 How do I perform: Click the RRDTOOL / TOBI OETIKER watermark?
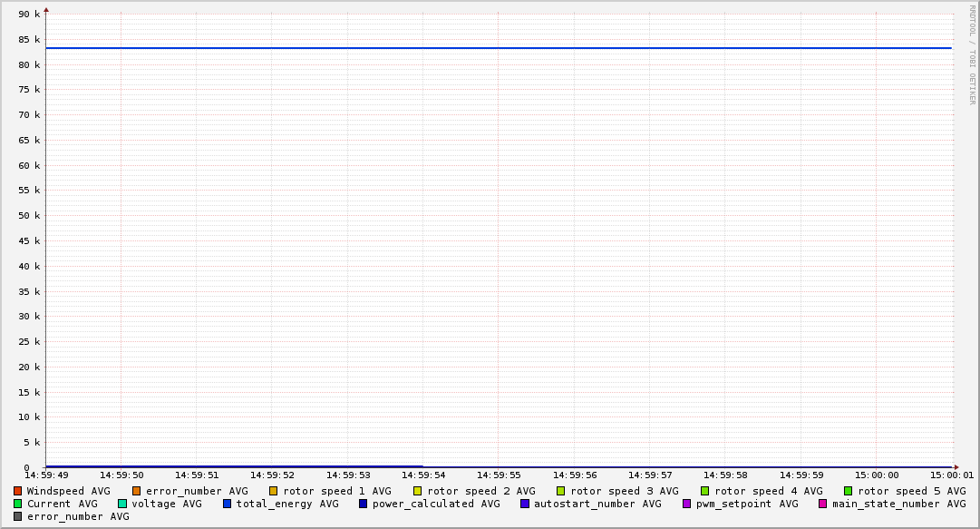pyautogui.click(x=972, y=54)
